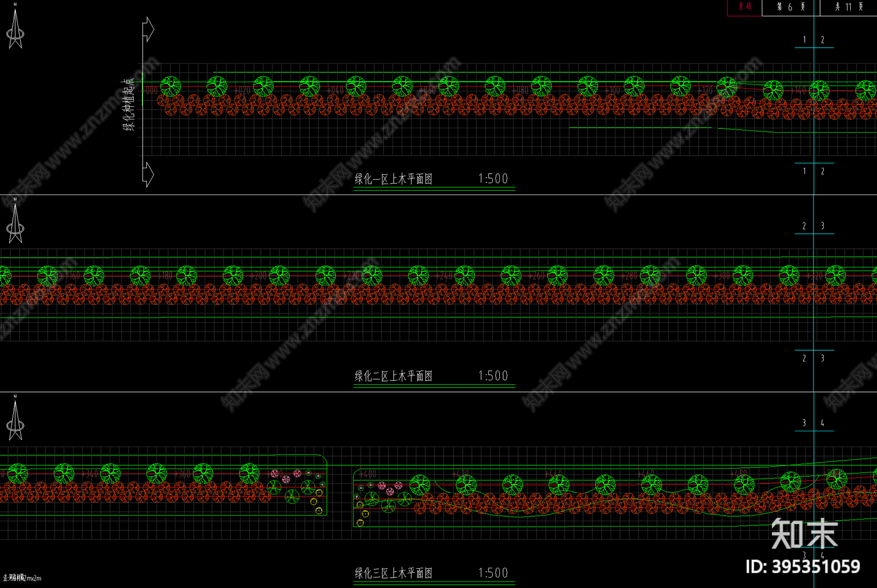Screen dimensions: 877x588
Task: Select station label +240
Action: pyautogui.click(x=443, y=276)
